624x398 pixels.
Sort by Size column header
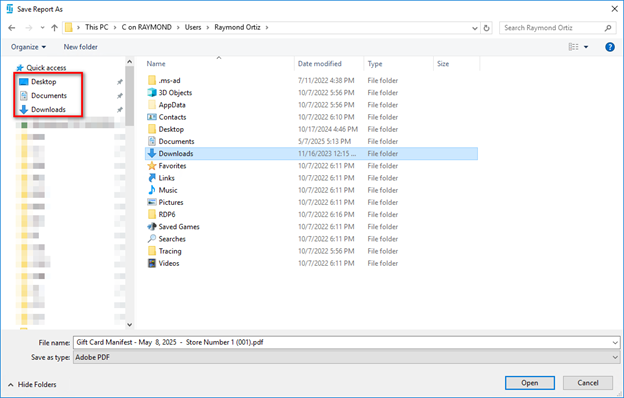(443, 64)
